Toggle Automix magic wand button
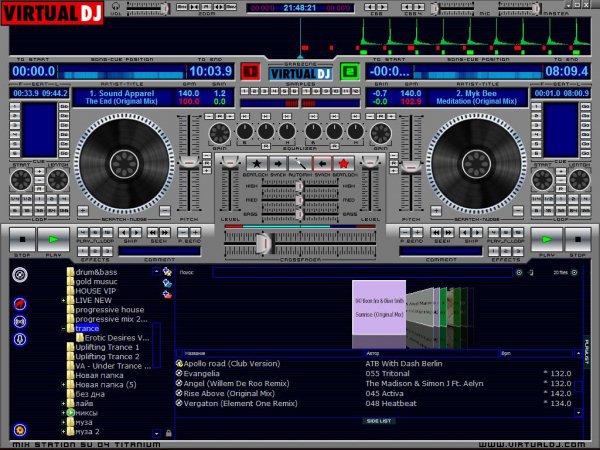The height and width of the screenshot is (450, 600). coord(300,164)
